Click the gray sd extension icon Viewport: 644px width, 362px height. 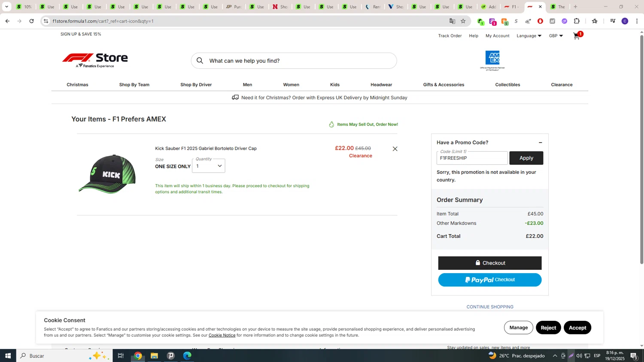point(552,21)
